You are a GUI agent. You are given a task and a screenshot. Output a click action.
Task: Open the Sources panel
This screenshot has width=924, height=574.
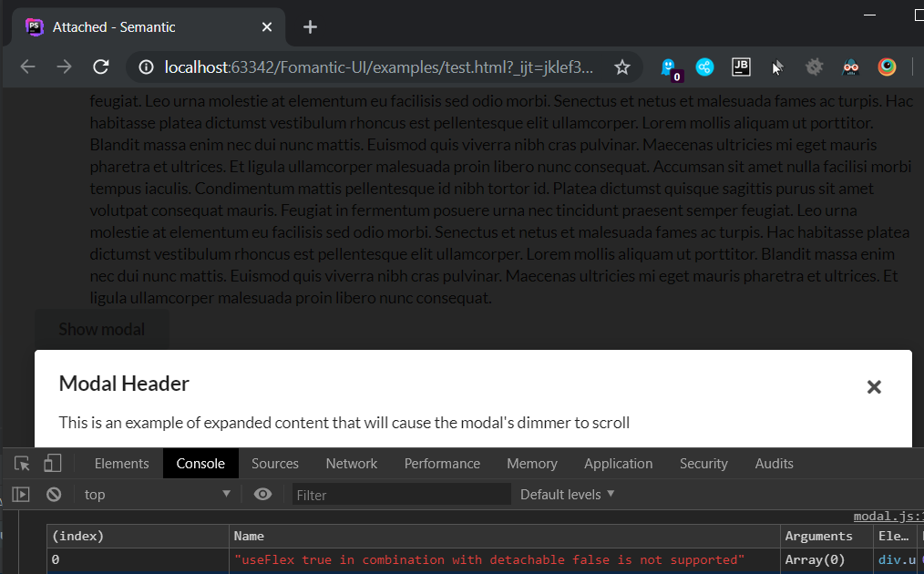point(274,464)
